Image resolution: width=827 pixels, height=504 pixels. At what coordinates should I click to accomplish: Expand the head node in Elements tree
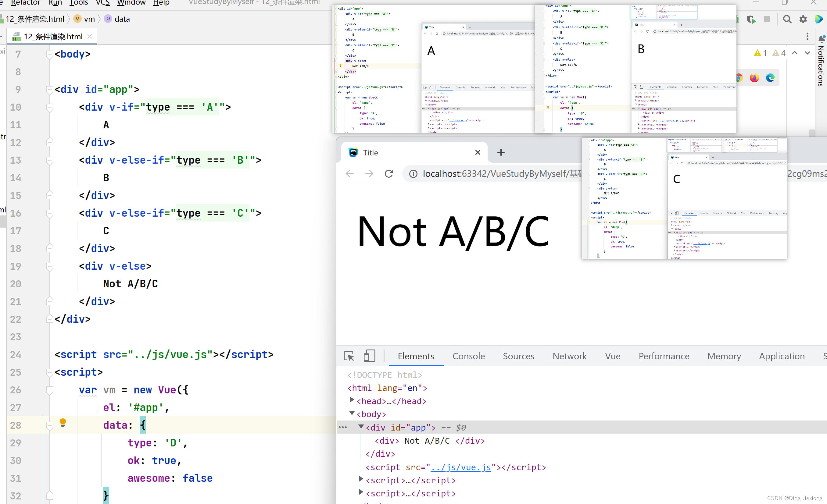tap(352, 400)
